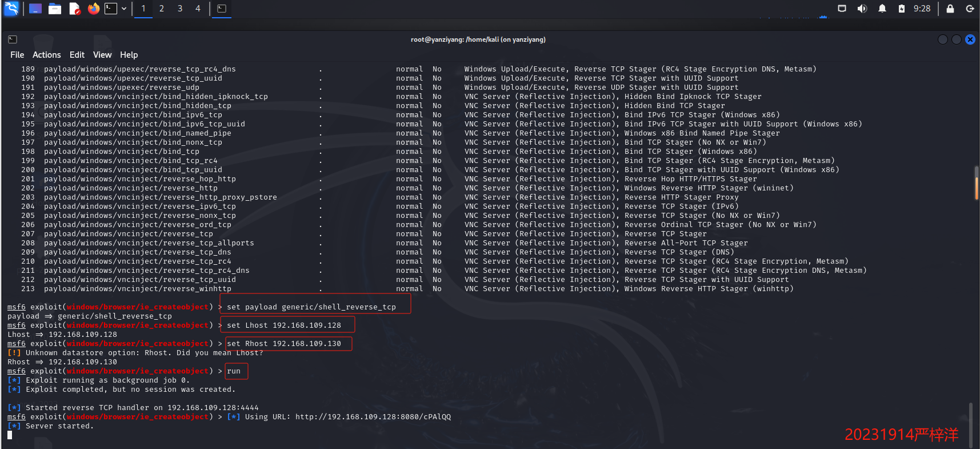This screenshot has width=980, height=449.
Task: Click payload row 213 reverse_winhttp
Action: point(407,289)
